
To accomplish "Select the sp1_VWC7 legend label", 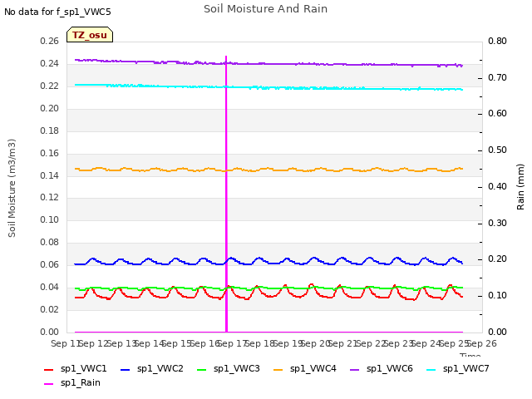I will pos(466,369).
